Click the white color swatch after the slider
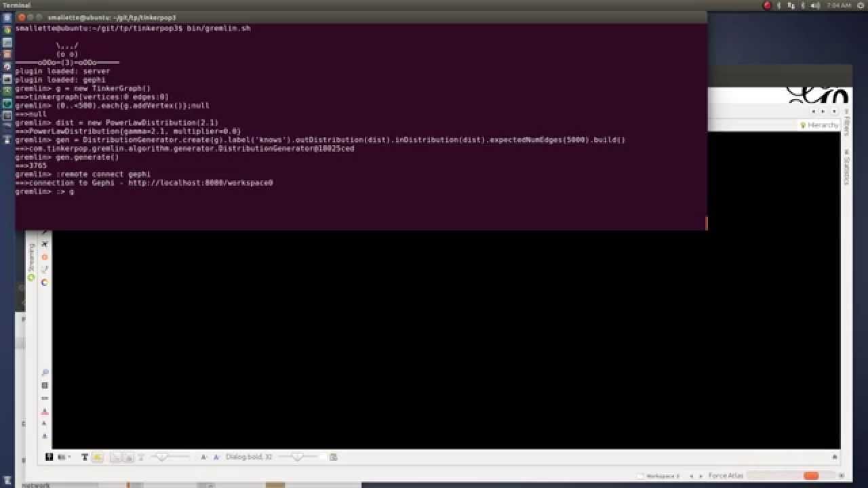Viewport: 868px width, 488px height. (x=323, y=457)
